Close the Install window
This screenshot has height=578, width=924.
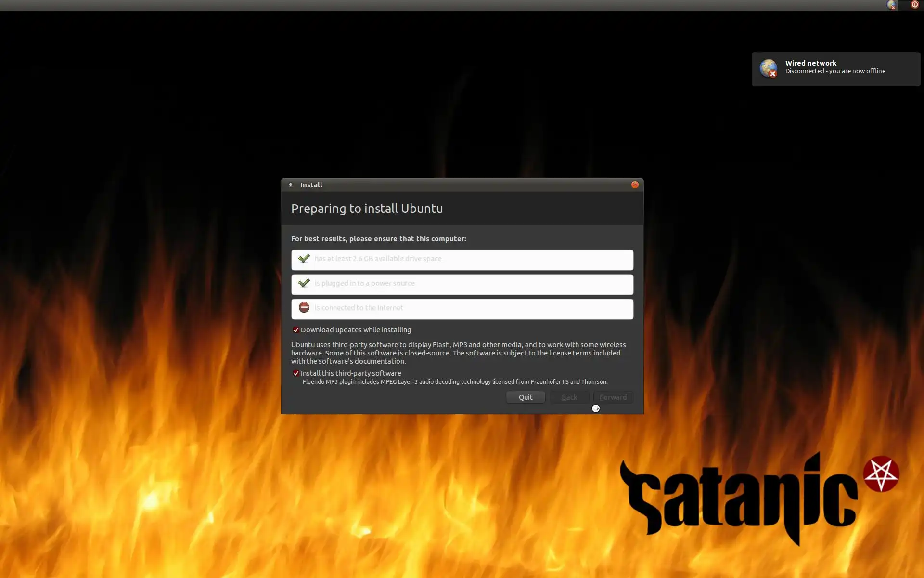[x=635, y=184]
